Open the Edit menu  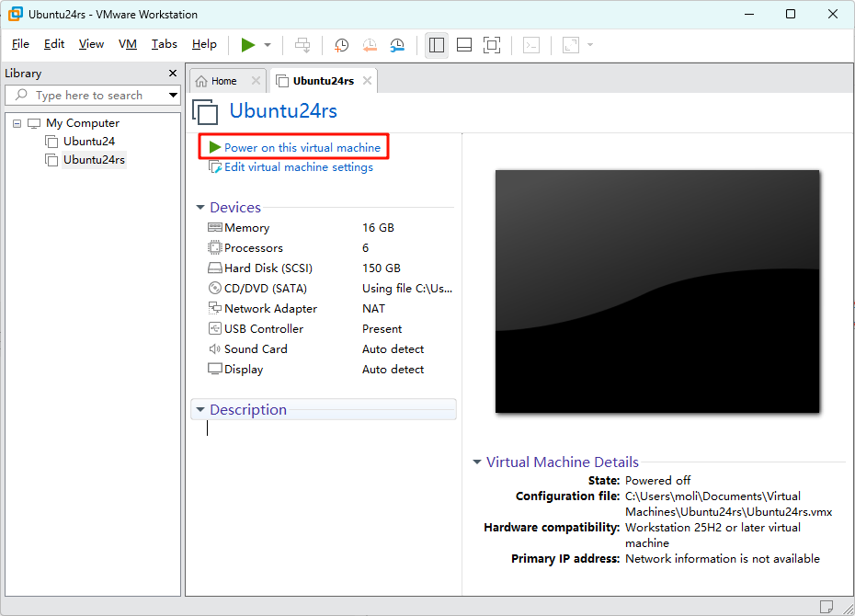(x=54, y=44)
